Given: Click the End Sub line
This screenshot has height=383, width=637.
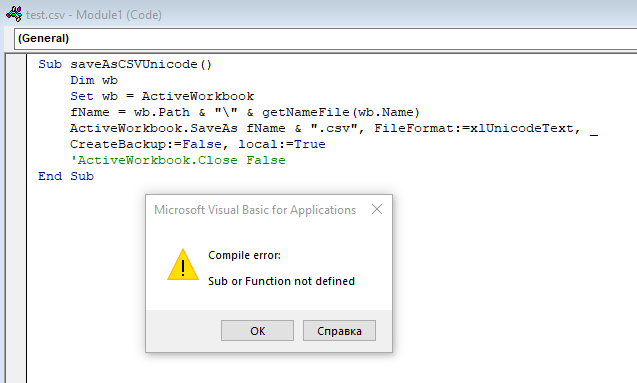Looking at the screenshot, I should (x=66, y=176).
